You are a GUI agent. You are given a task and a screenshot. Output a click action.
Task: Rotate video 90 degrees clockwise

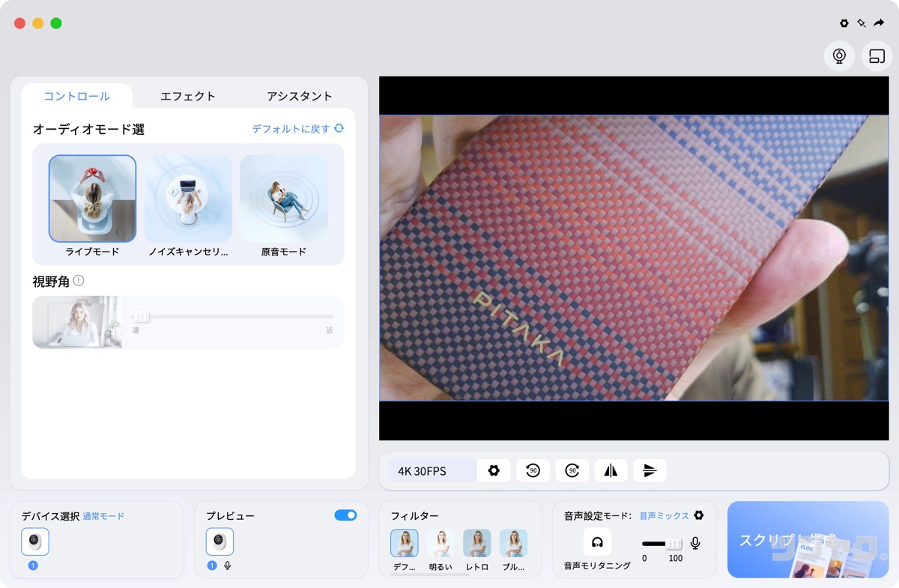click(x=572, y=470)
